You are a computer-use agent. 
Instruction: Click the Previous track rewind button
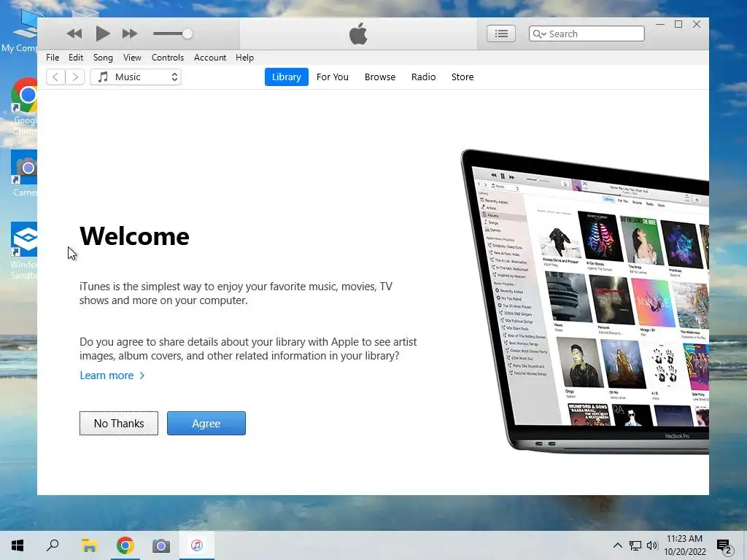click(74, 34)
